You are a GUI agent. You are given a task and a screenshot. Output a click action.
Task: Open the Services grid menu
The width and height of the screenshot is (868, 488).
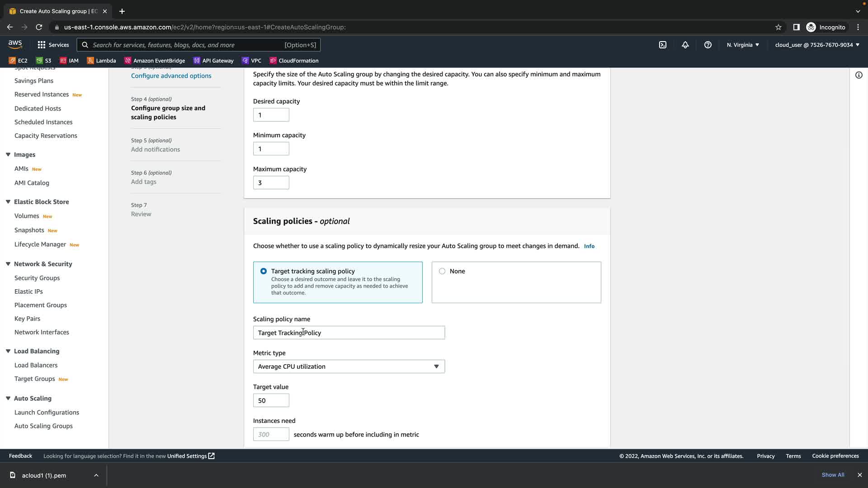(53, 45)
